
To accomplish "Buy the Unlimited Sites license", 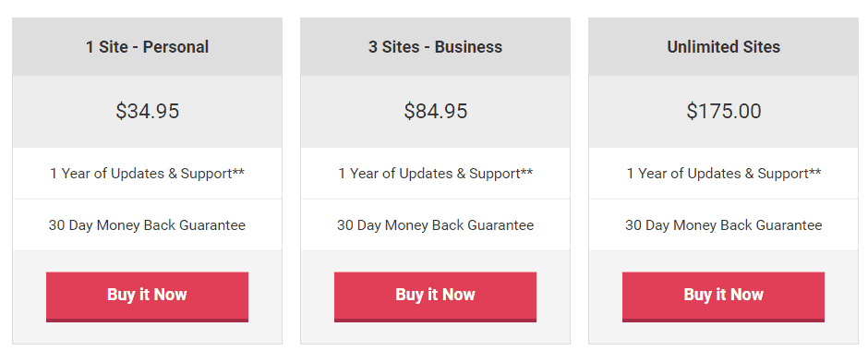I will point(723,297).
